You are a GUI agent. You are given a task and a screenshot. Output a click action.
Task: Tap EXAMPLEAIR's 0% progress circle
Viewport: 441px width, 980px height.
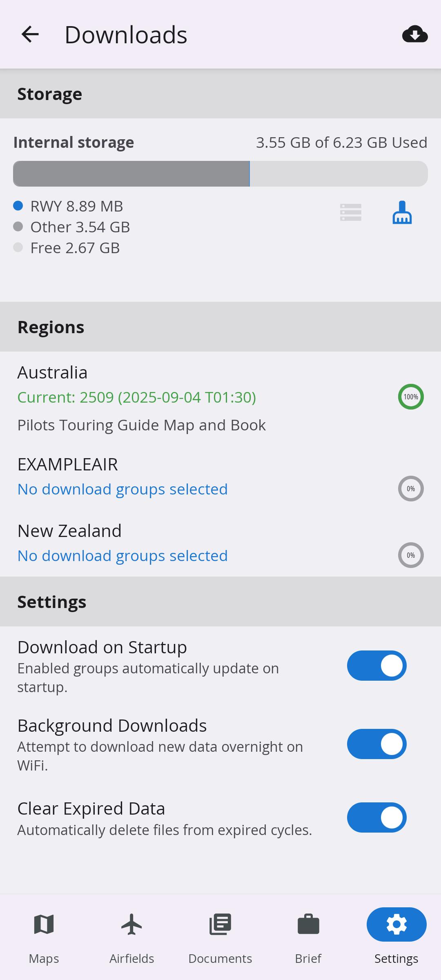click(x=411, y=489)
